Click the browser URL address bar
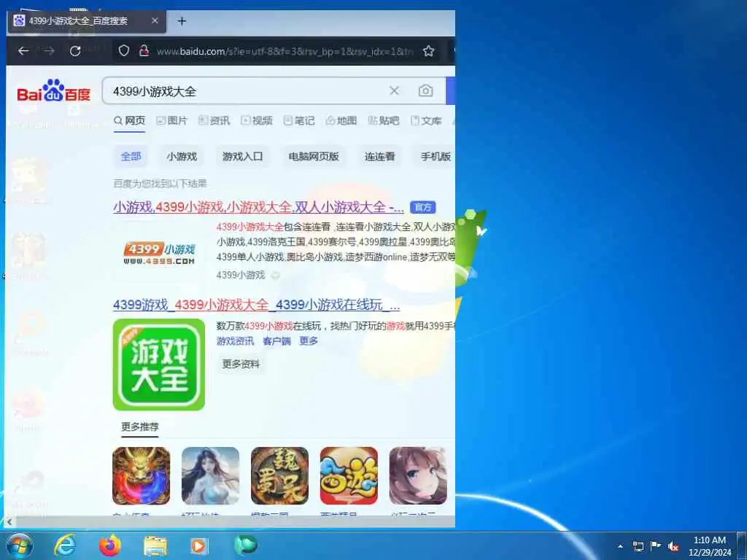Viewport: 747px width, 560px height. (285, 51)
